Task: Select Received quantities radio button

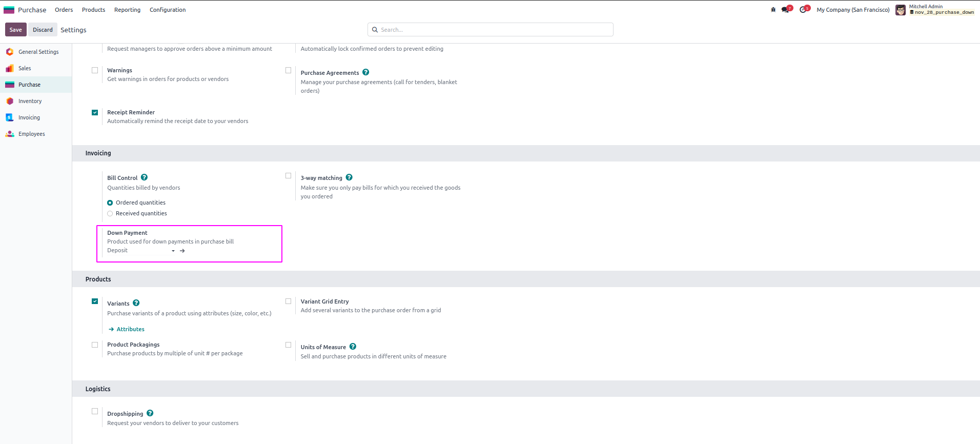Action: point(110,214)
